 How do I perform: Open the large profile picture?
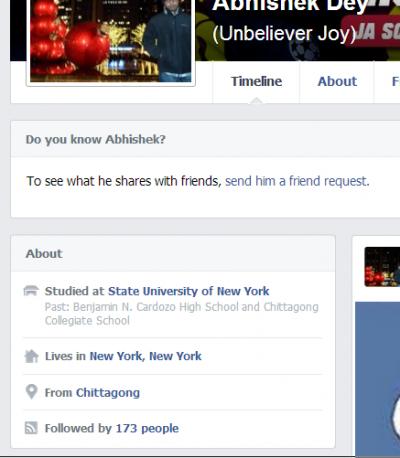111,41
